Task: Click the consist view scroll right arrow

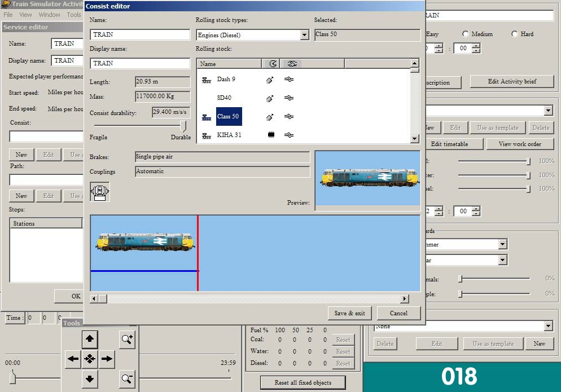Action: (x=404, y=298)
